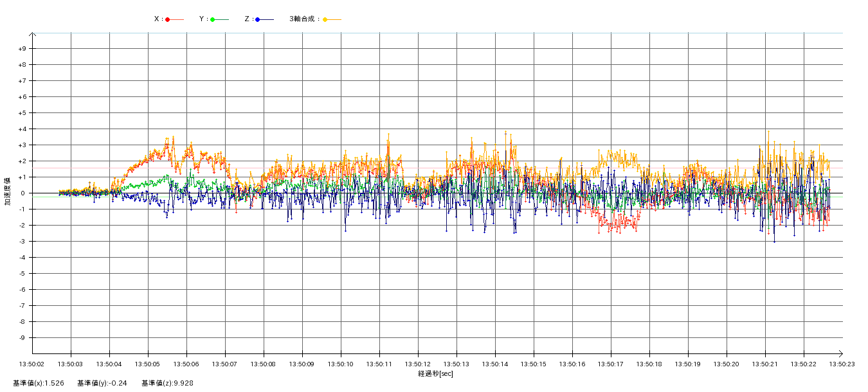Screen dimensions: 868x392
Task: Select the '3軸合成 :' legend text
Action: (304, 19)
